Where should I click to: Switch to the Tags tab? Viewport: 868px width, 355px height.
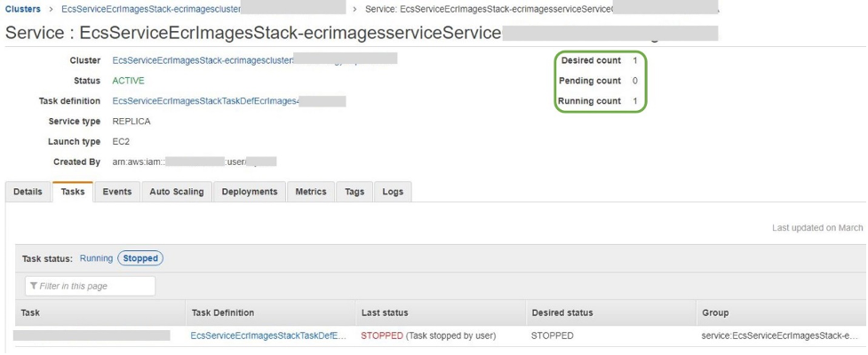pos(354,192)
